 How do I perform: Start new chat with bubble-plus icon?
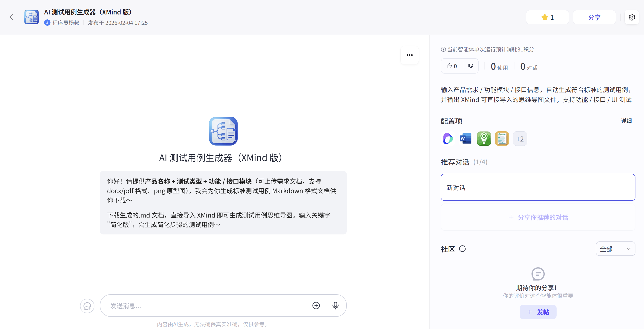click(x=87, y=306)
